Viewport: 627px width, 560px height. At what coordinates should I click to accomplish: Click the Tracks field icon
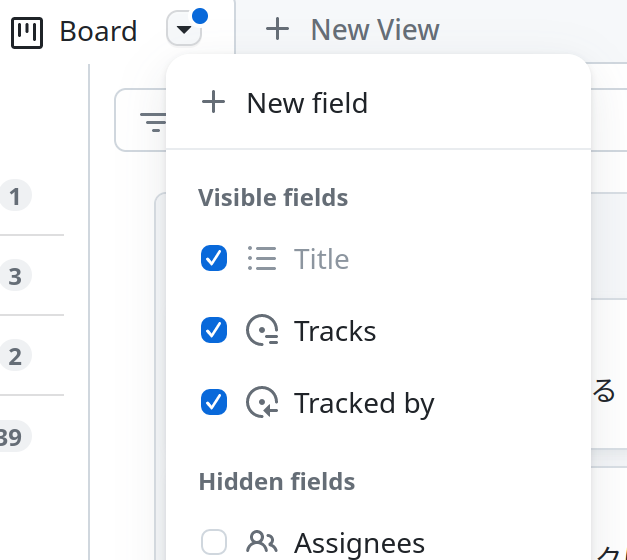point(262,330)
